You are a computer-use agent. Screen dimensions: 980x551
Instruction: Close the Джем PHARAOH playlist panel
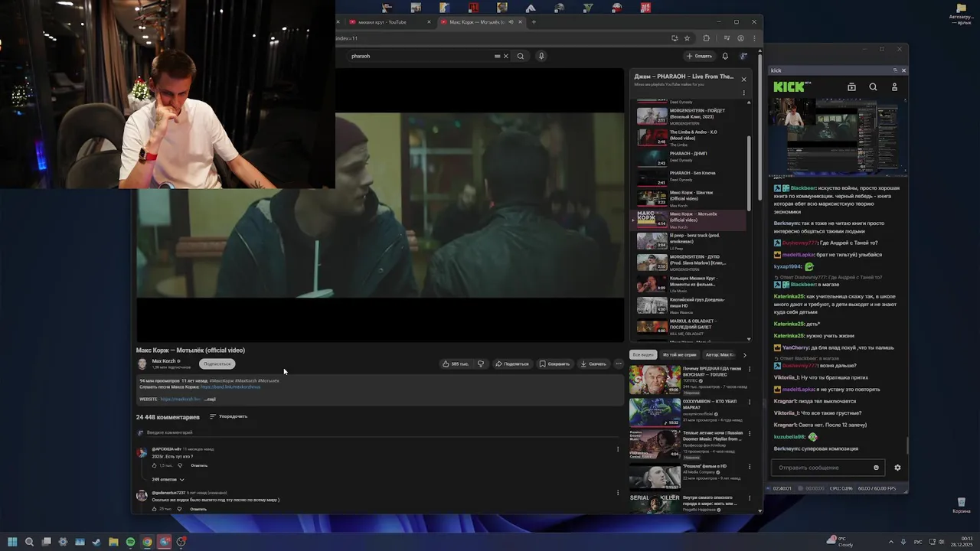(743, 79)
